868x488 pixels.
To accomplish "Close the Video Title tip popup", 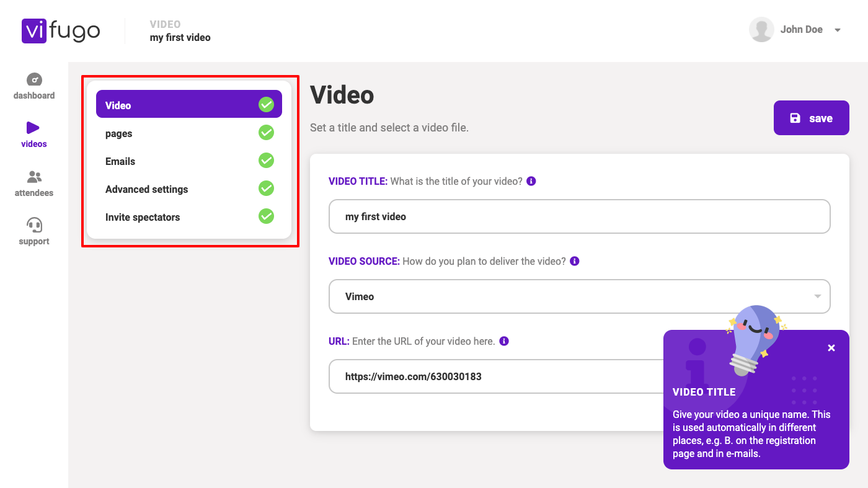I will click(831, 348).
